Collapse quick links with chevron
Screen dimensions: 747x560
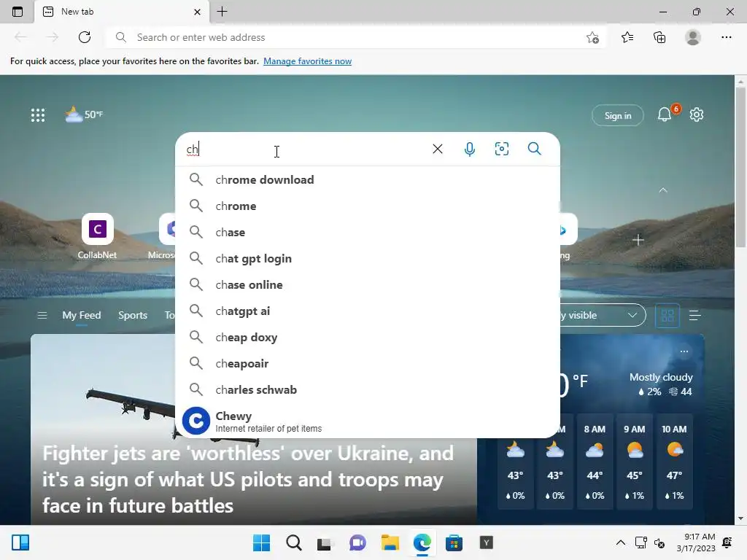pos(662,190)
